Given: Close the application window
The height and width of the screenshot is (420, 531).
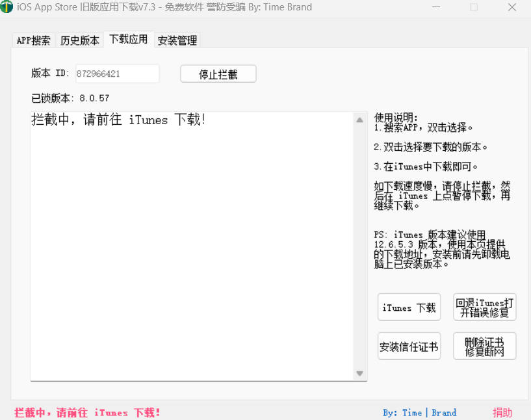Looking at the screenshot, I should pos(512,7).
